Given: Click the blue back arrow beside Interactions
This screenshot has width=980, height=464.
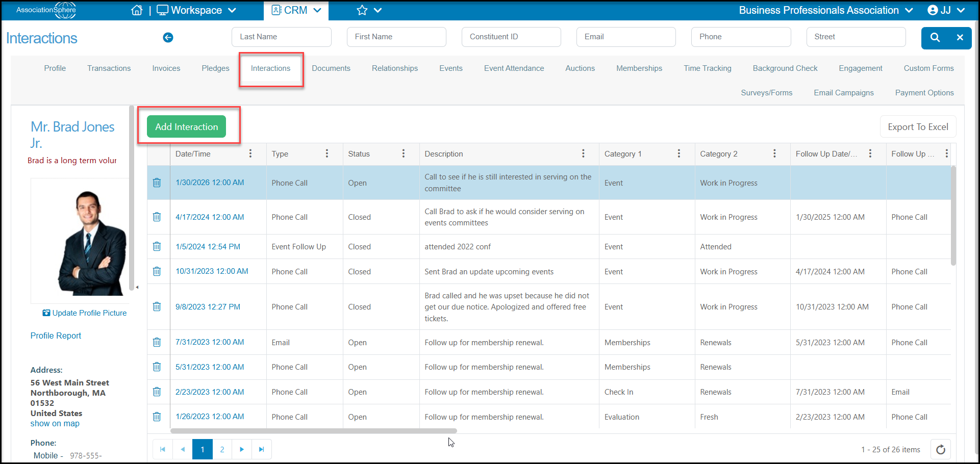Looking at the screenshot, I should pyautogui.click(x=168, y=37).
